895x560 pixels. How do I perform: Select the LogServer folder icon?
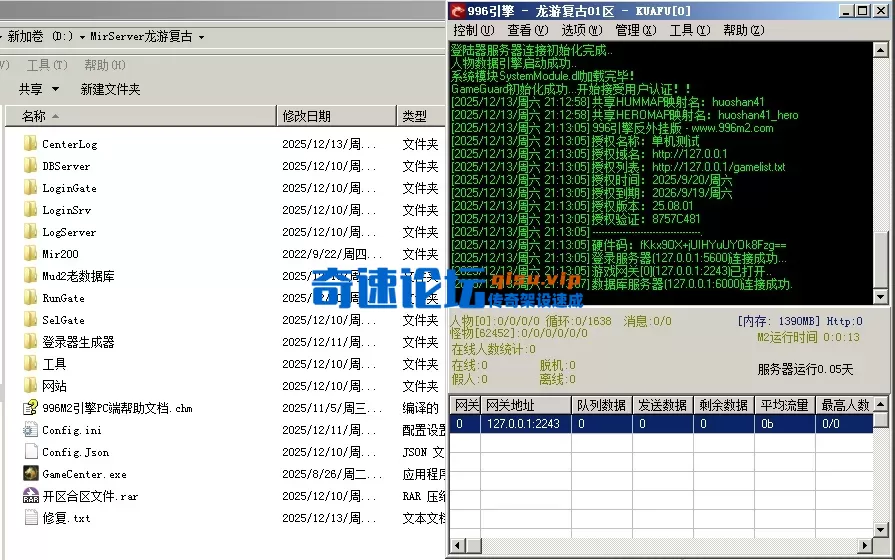click(30, 231)
